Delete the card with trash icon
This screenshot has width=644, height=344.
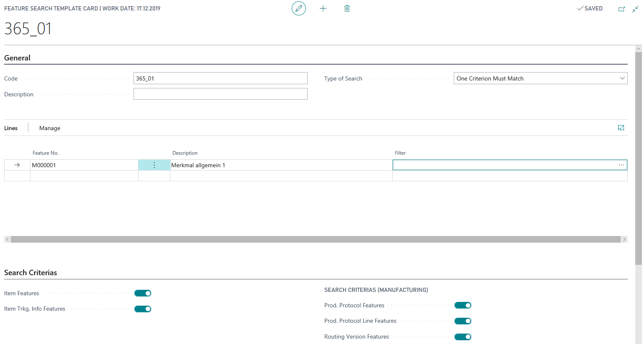347,8
